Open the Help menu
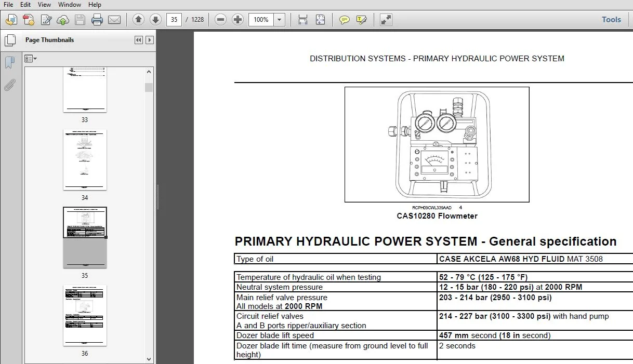 click(95, 5)
